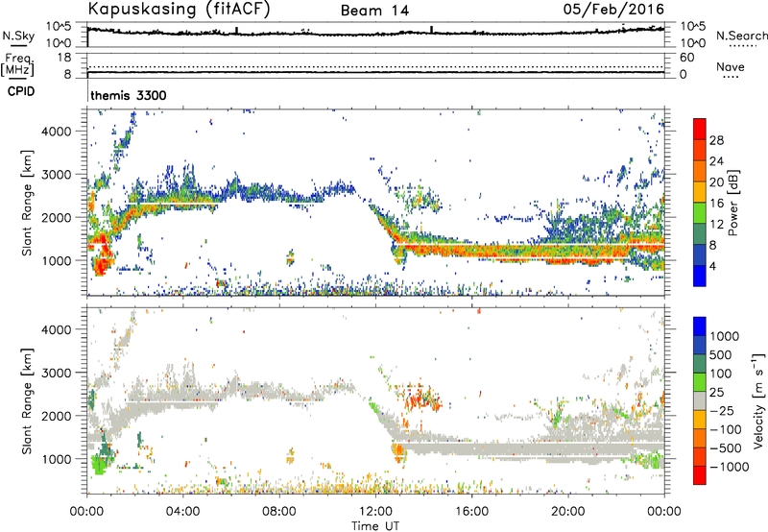Click the 08:00 time tick label
The image size is (768, 532).
click(x=278, y=512)
